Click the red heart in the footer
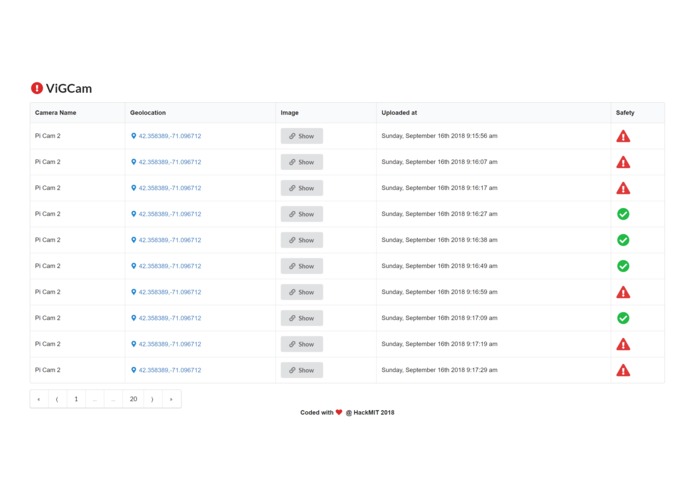This screenshot has height=494, width=695. point(339,412)
